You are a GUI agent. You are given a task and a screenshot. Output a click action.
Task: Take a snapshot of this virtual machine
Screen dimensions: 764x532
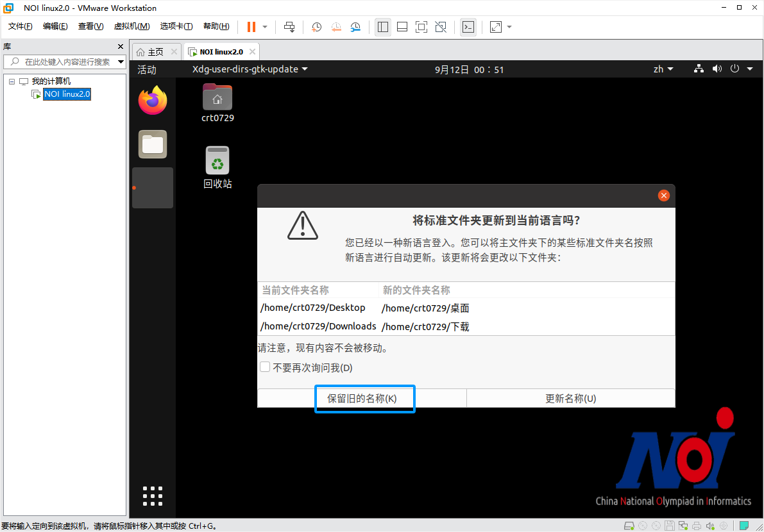(x=317, y=27)
